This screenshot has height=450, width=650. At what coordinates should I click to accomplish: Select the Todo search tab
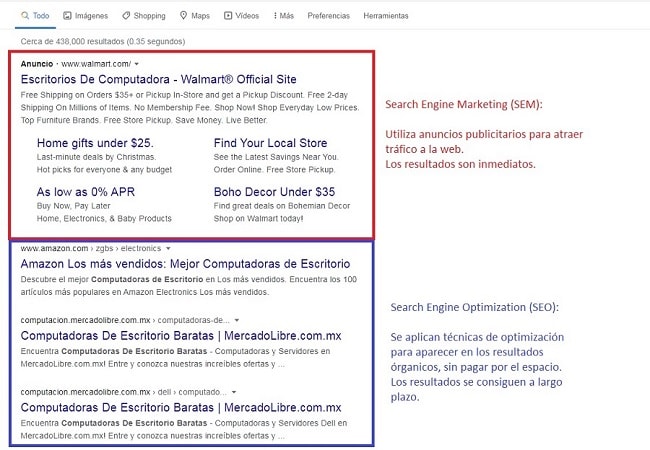point(35,16)
